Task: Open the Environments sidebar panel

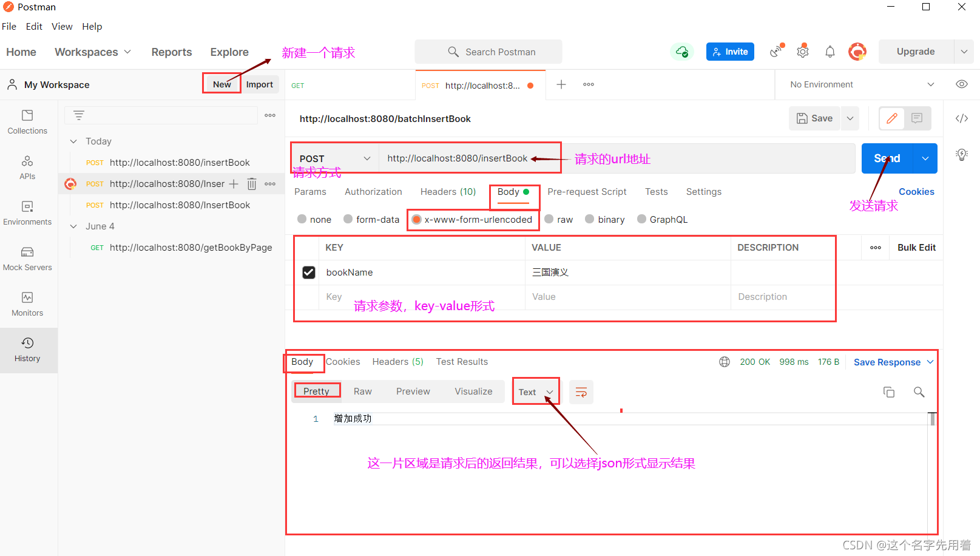Action: click(27, 213)
